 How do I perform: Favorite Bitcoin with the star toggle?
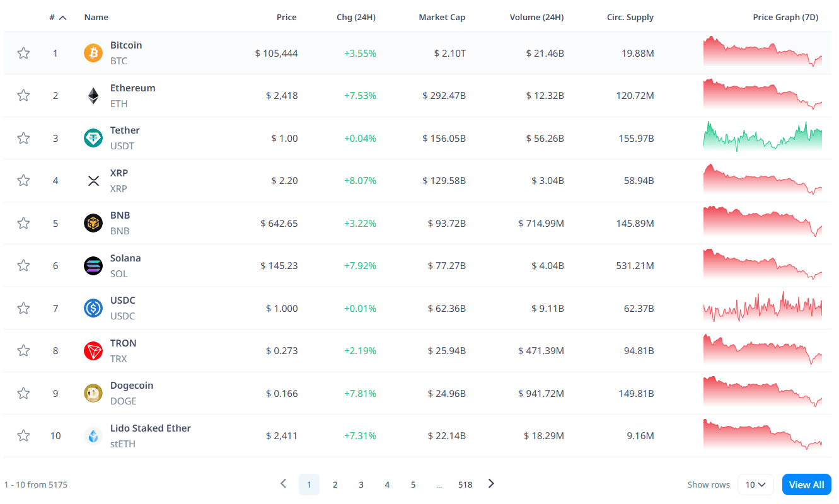23,53
